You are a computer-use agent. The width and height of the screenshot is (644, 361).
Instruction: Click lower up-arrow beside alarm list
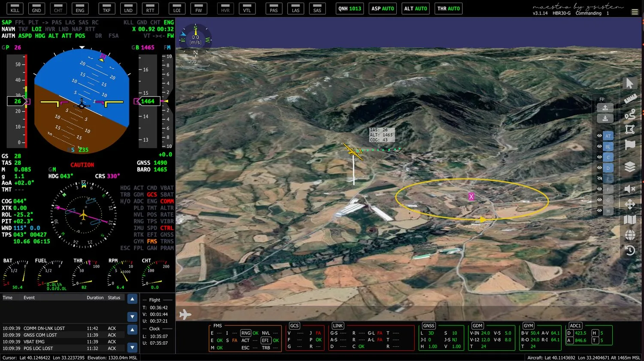pyautogui.click(x=132, y=330)
